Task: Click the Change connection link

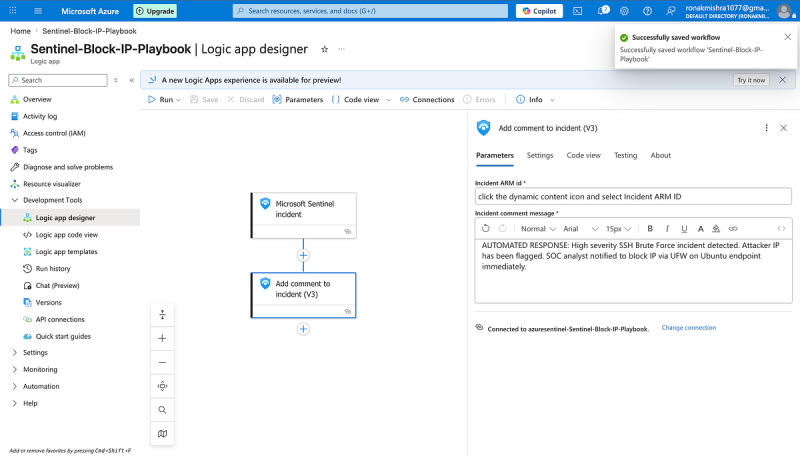Action: (x=689, y=327)
